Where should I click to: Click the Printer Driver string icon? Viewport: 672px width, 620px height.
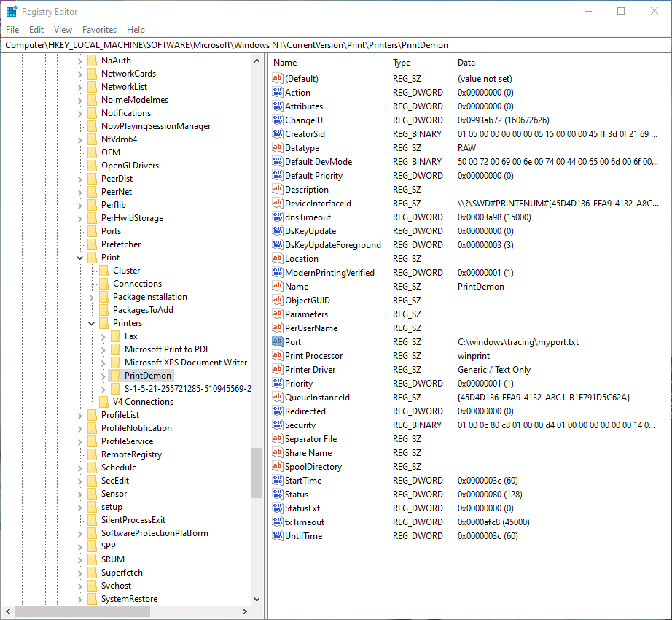click(x=277, y=370)
